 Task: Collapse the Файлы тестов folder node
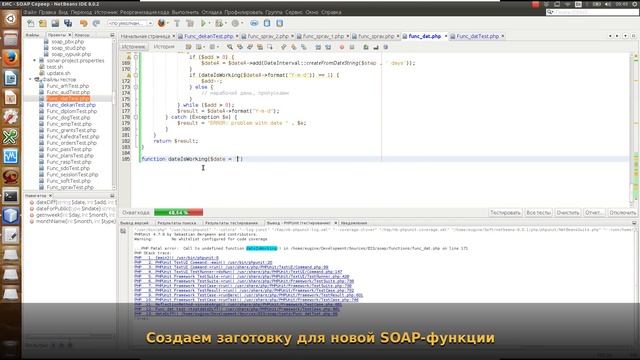[x=30, y=80]
